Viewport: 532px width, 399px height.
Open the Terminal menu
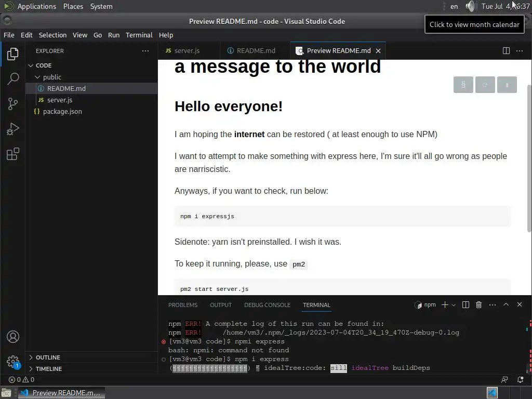(x=139, y=35)
